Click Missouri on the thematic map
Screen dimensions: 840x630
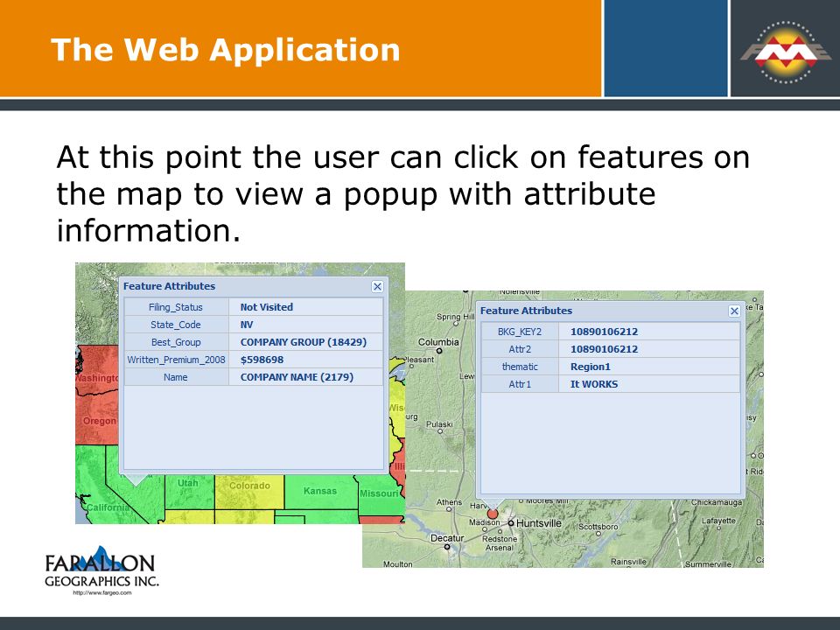click(379, 493)
